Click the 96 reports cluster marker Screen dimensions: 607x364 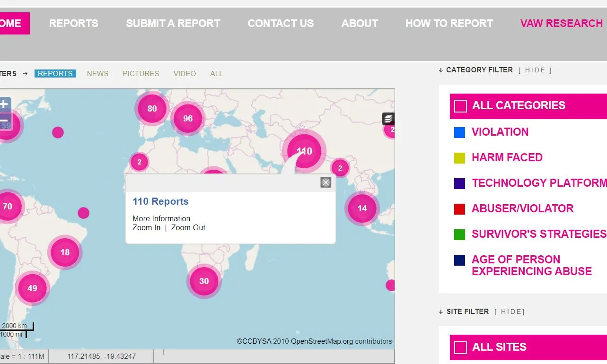pos(188,118)
